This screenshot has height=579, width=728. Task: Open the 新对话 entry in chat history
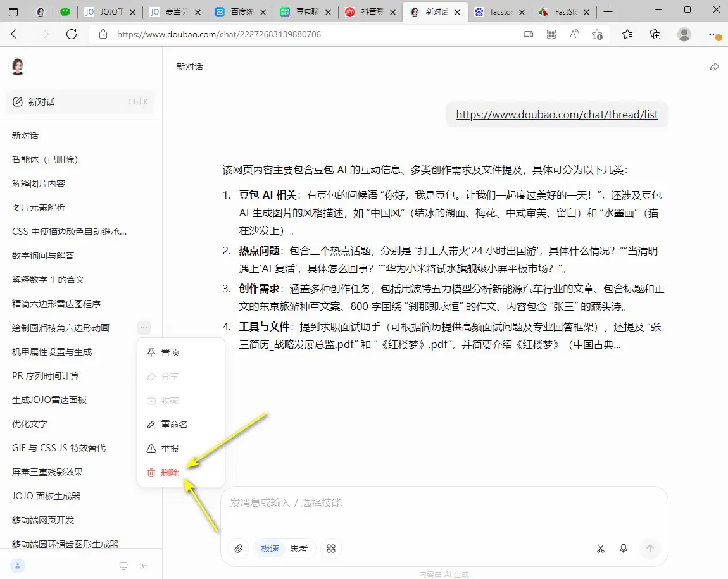81,135
